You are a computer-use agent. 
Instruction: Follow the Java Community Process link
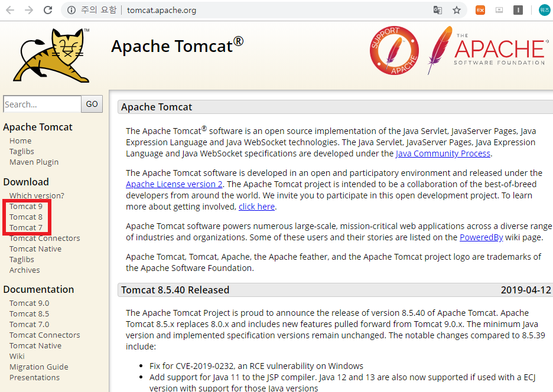[443, 153]
